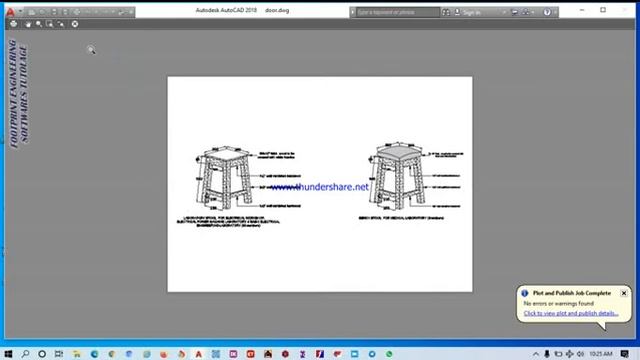Click the Infocenter search binoculars icon
Screen dimensions: 640x360
tap(446, 12)
